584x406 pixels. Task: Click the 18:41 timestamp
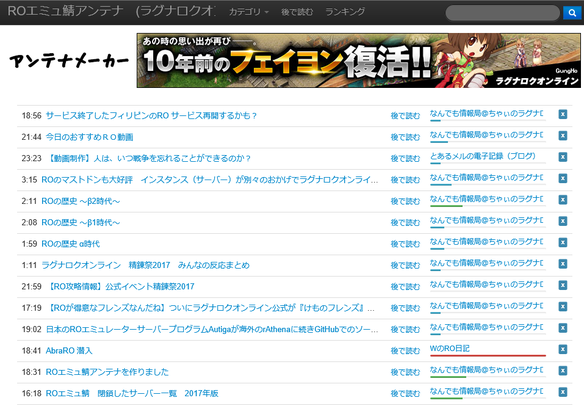point(31,351)
